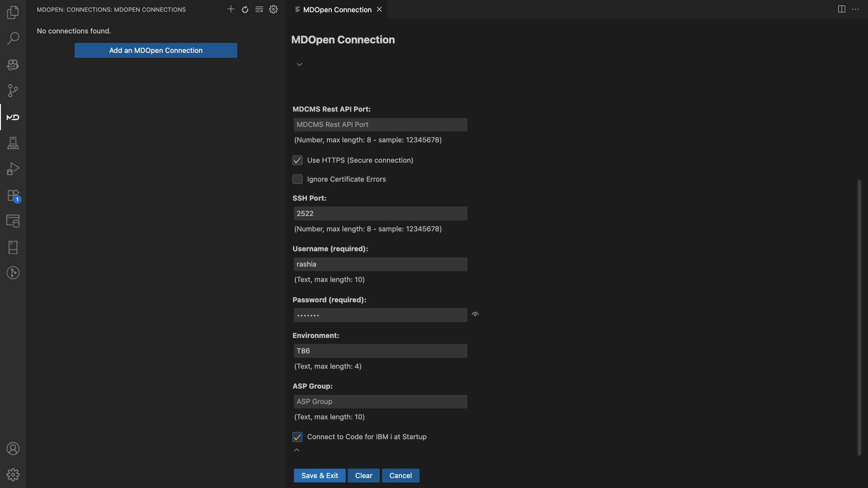Select the MDOpen Connection editor tab
Screen dimensions: 868x488
tap(337, 9)
